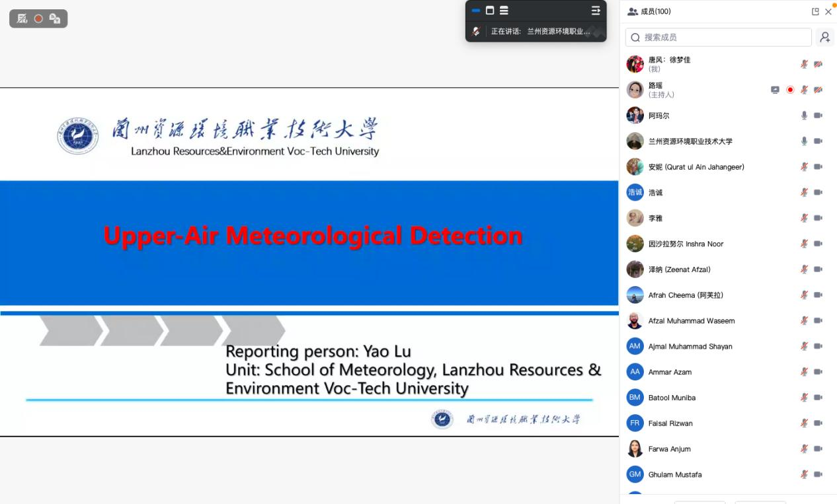Toggle camera for 唐风：徐梦佳
The width and height of the screenshot is (837, 504).
[818, 64]
